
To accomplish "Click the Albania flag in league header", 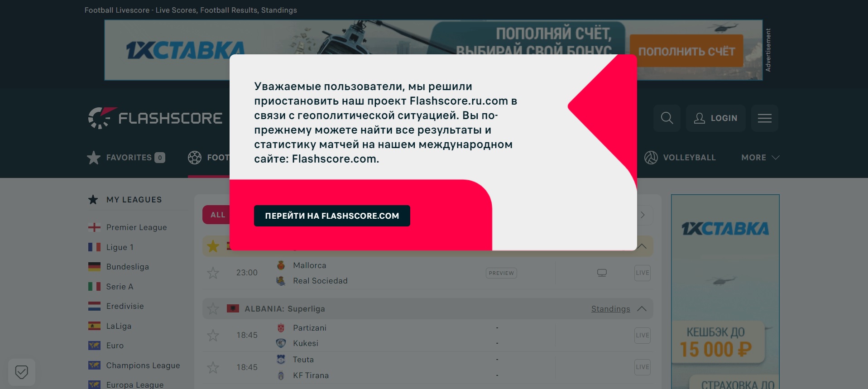I will tap(233, 308).
